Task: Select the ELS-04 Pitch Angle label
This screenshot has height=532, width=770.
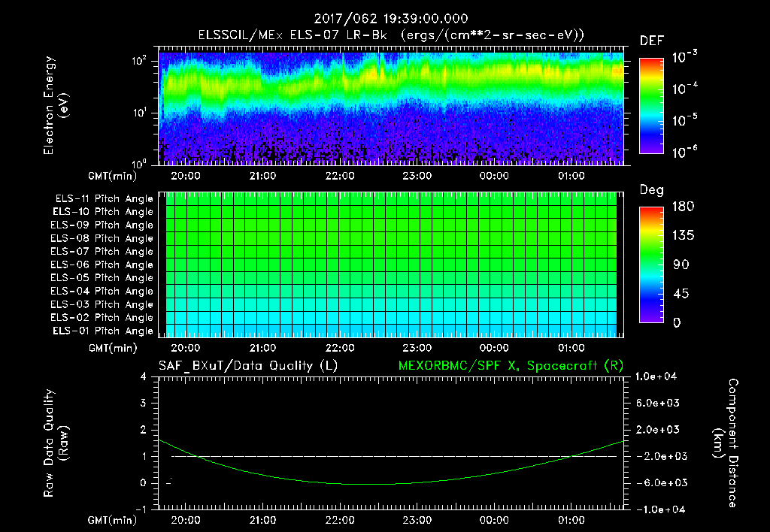Action: tap(102, 292)
